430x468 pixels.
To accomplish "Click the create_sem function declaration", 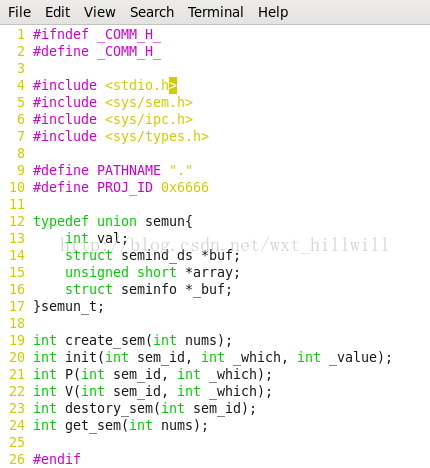I will pos(132,340).
